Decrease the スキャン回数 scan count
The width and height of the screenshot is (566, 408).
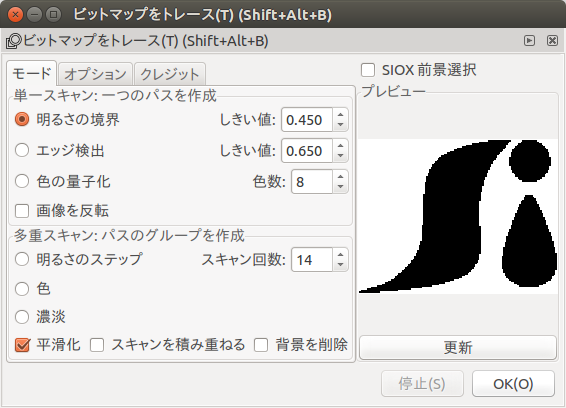(x=340, y=265)
